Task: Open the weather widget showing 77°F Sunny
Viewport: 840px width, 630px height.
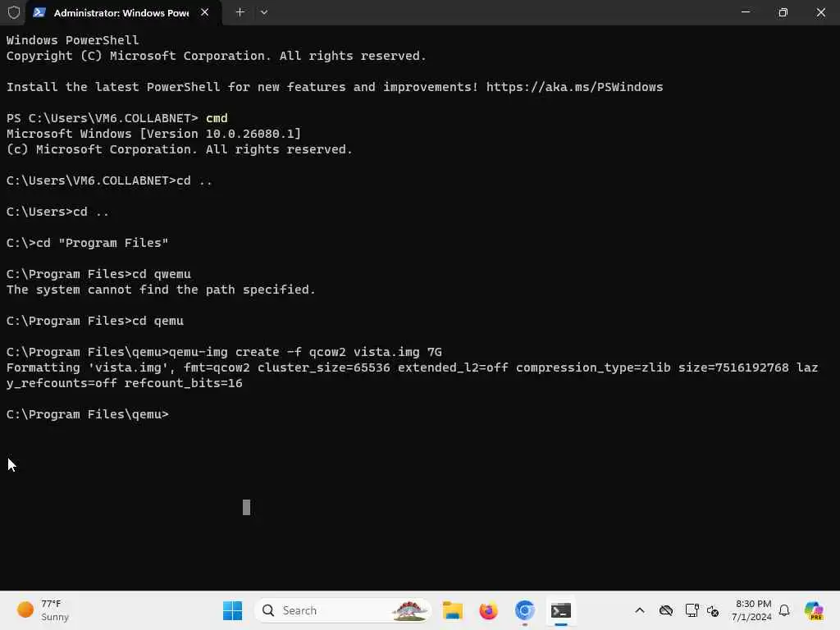Action: pos(43,610)
